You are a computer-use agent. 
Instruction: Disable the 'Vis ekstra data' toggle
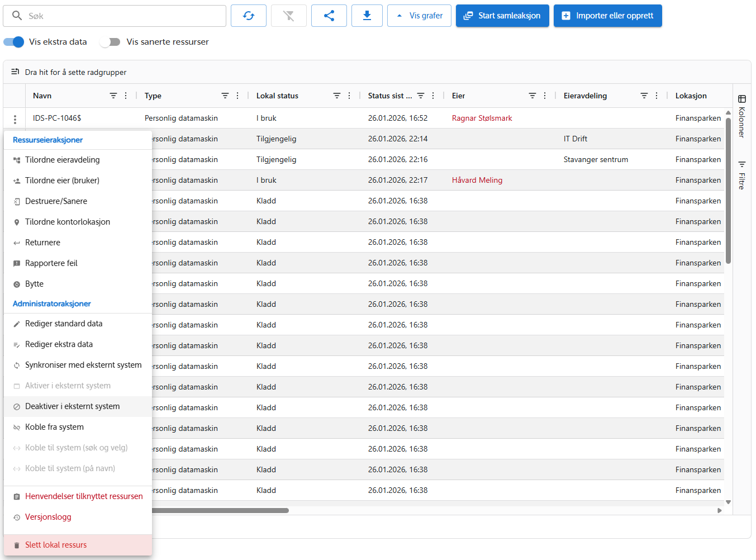12,42
